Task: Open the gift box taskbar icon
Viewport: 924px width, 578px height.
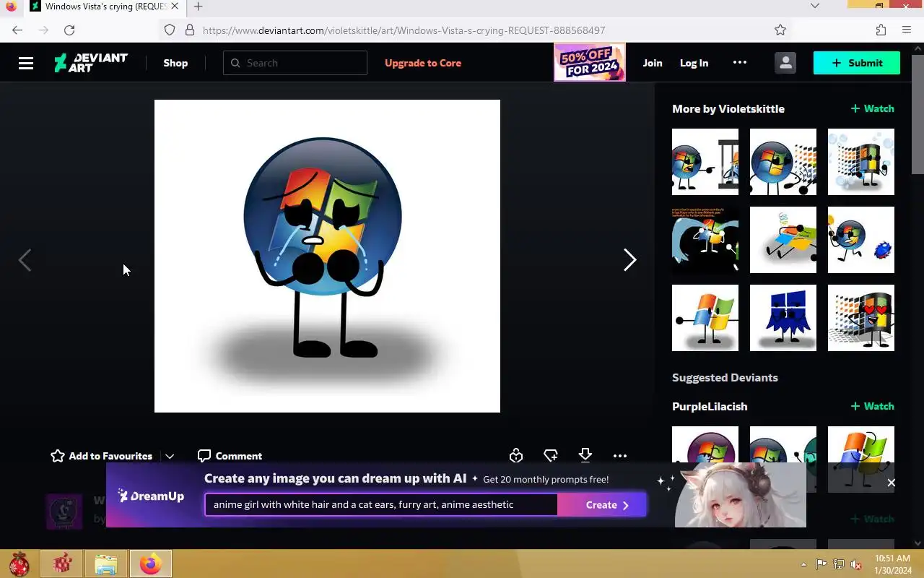Action: coord(62,564)
